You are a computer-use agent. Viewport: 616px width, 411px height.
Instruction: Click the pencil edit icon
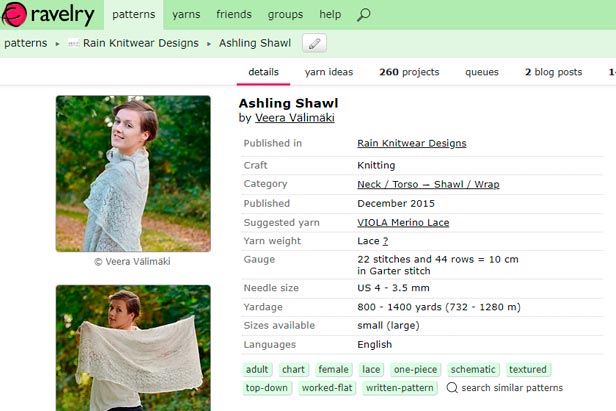pos(314,43)
